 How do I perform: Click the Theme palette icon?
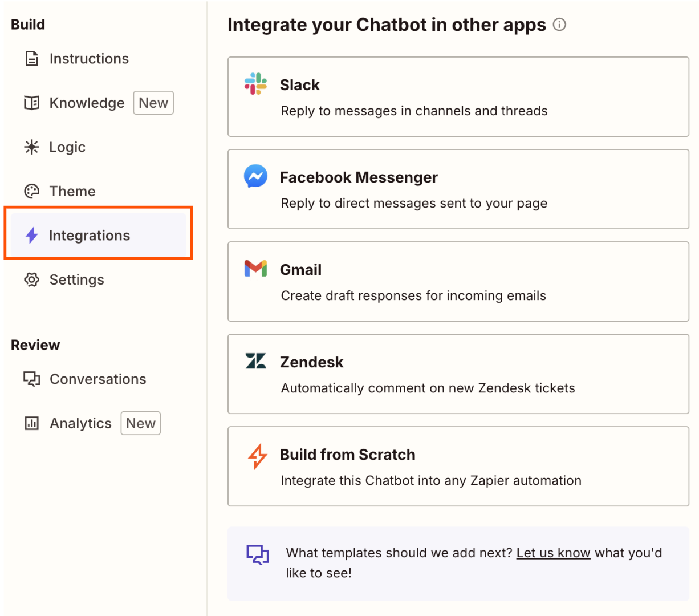(x=32, y=191)
